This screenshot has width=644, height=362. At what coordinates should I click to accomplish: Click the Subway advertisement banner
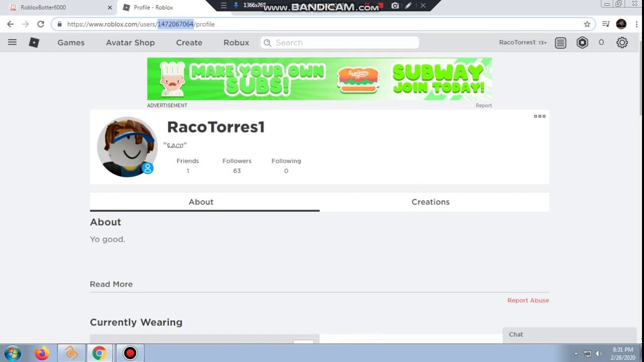click(x=319, y=79)
